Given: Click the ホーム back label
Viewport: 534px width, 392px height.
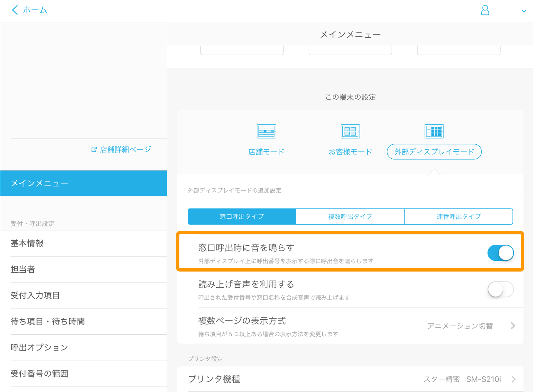Looking at the screenshot, I should 35,10.
